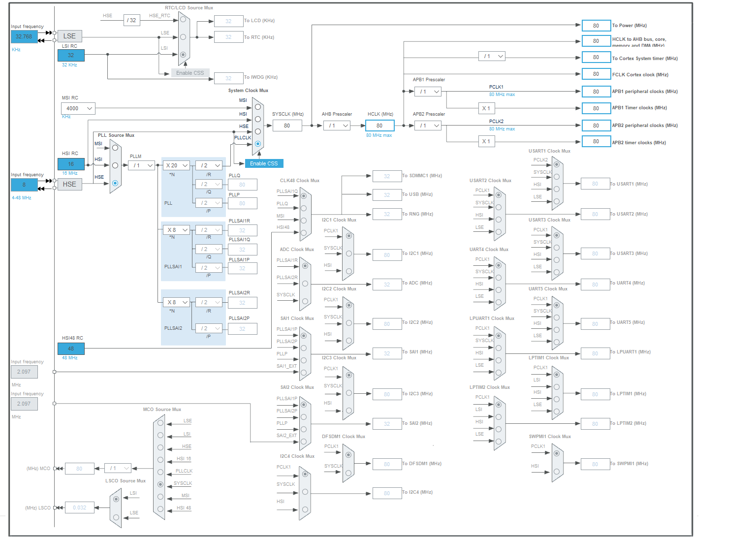Select PLLSAI1Q in CLK48 Clock Mux
This screenshot has width=756, height=539.
[304, 196]
